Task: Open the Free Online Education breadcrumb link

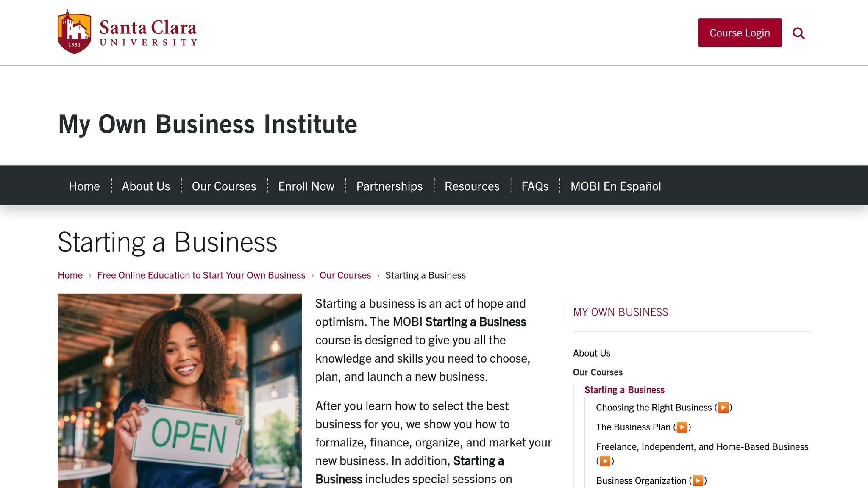Action: [201, 275]
